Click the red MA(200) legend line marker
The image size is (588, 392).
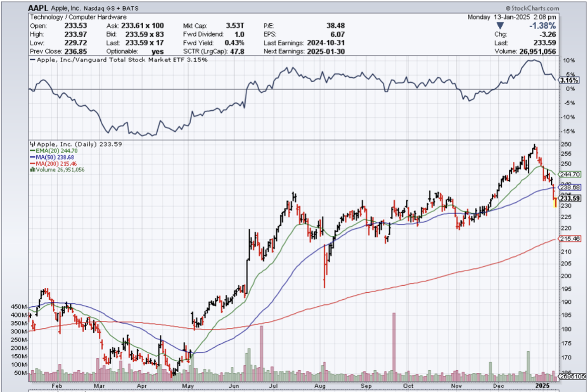pos(32,163)
